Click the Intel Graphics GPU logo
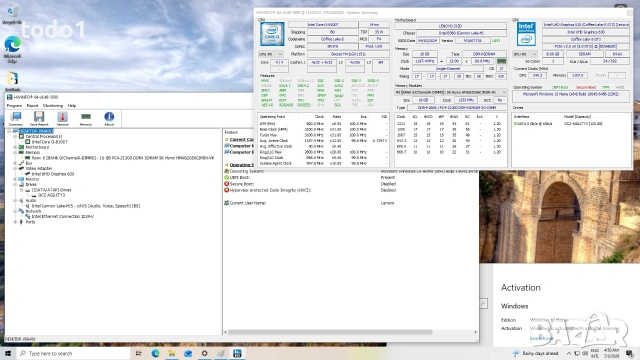 526,33
